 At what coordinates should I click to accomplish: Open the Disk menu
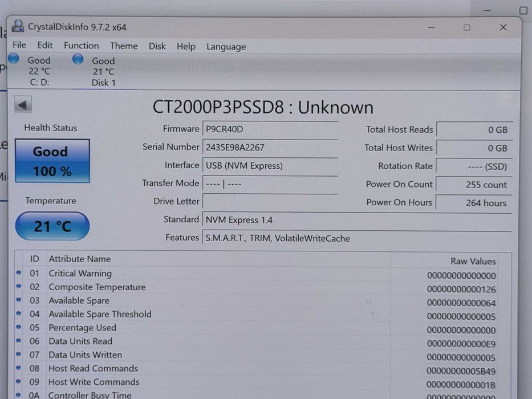tap(157, 47)
